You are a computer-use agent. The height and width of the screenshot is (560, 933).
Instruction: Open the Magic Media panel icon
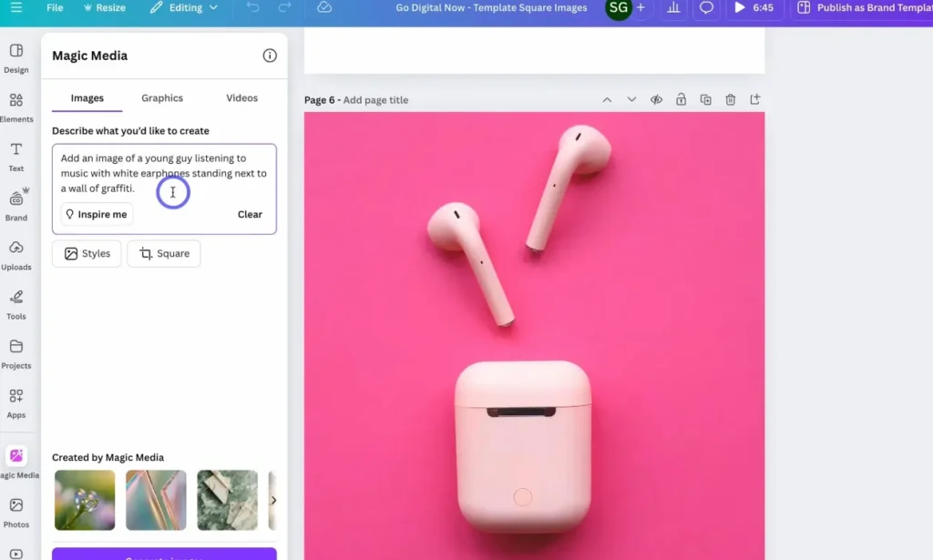[x=16, y=455]
